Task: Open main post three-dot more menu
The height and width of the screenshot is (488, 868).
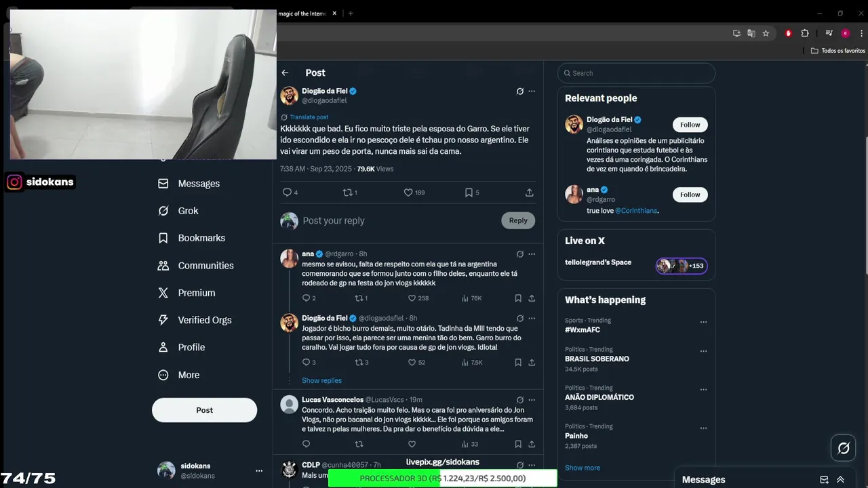Action: (x=532, y=91)
